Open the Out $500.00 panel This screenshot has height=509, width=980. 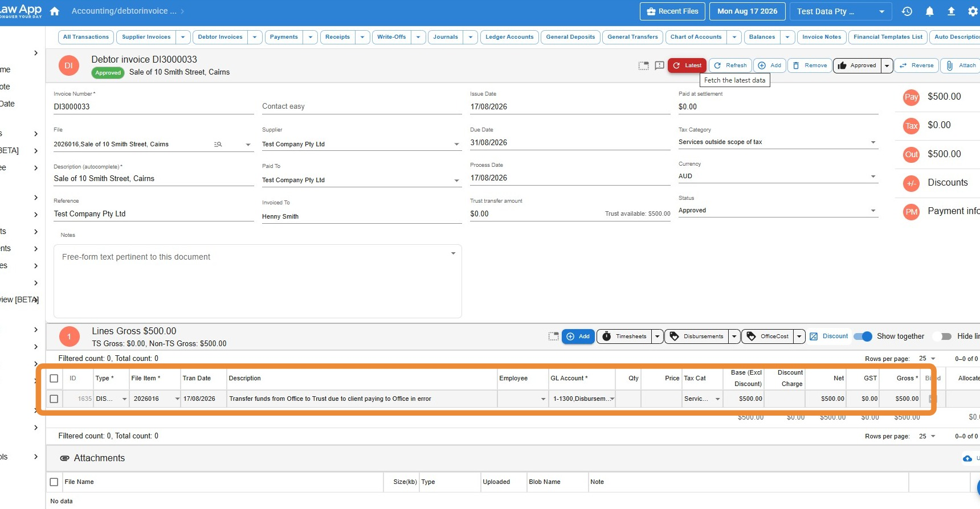click(937, 154)
